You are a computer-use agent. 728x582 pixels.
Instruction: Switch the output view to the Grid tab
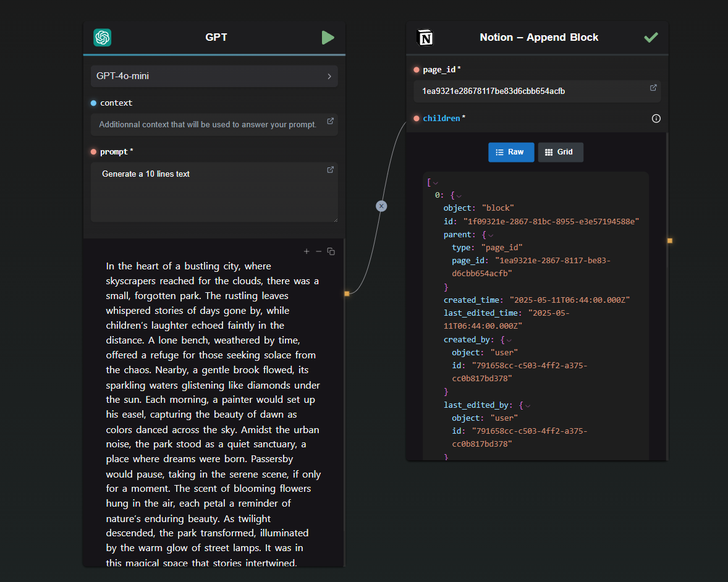561,152
